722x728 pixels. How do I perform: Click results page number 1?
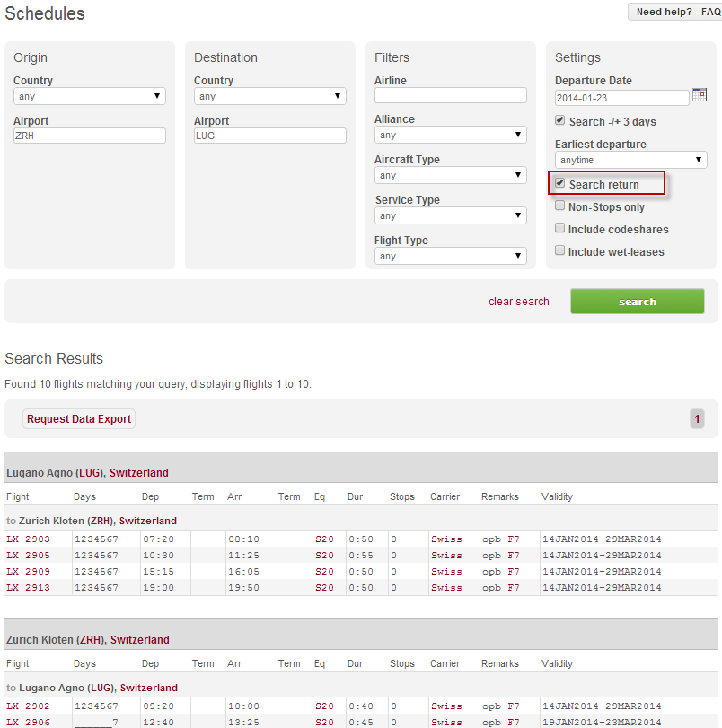coord(697,418)
